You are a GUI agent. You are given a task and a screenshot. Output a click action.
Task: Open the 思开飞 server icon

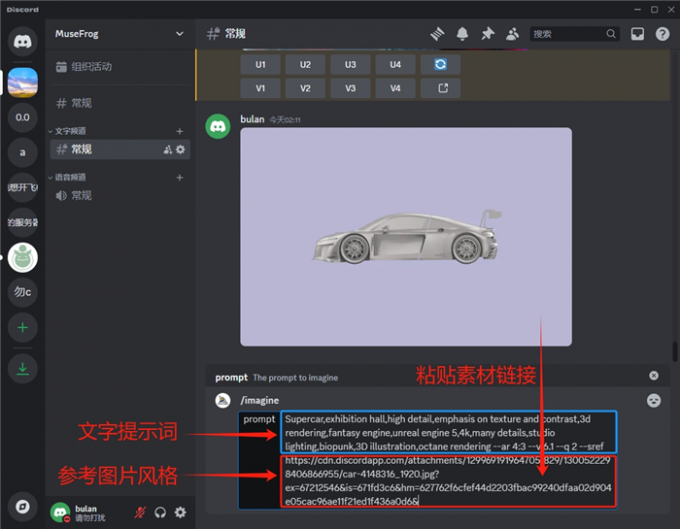tap(23, 187)
